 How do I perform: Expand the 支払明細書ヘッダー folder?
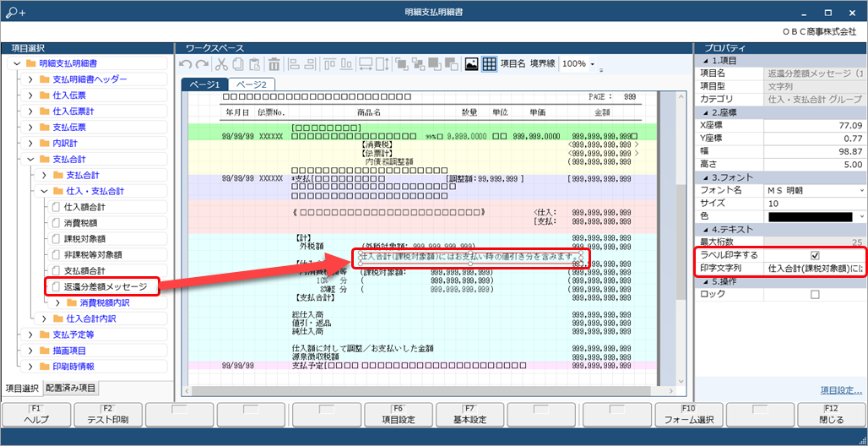click(30, 79)
